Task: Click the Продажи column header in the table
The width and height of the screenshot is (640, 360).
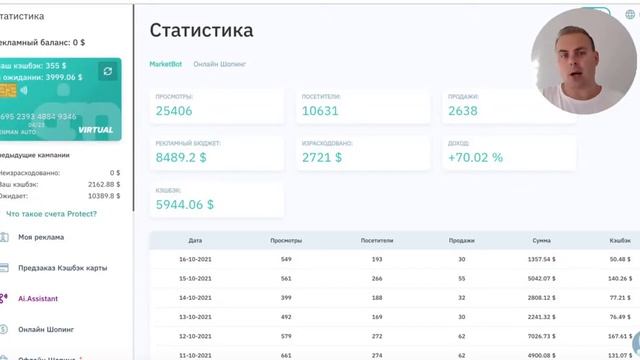Action: click(462, 240)
